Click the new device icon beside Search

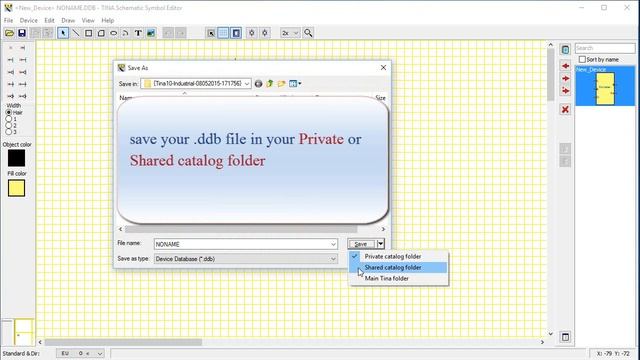(565, 50)
